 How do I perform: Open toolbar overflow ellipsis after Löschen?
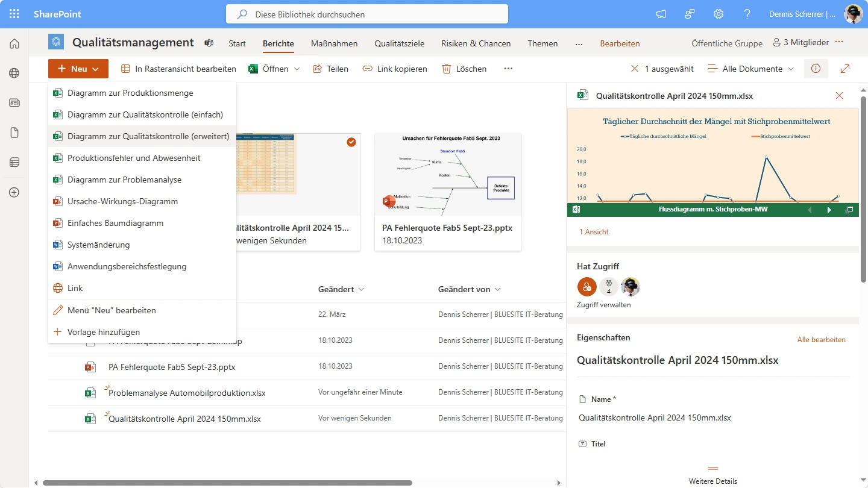[x=508, y=69]
